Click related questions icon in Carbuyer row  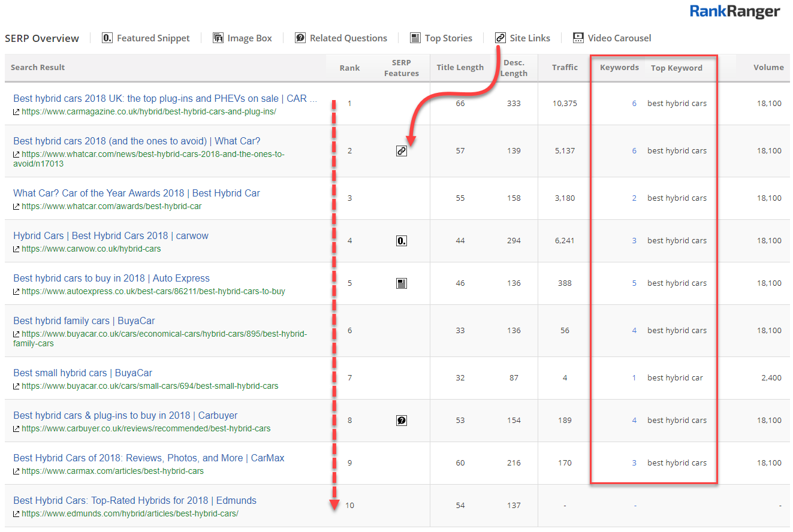402,421
